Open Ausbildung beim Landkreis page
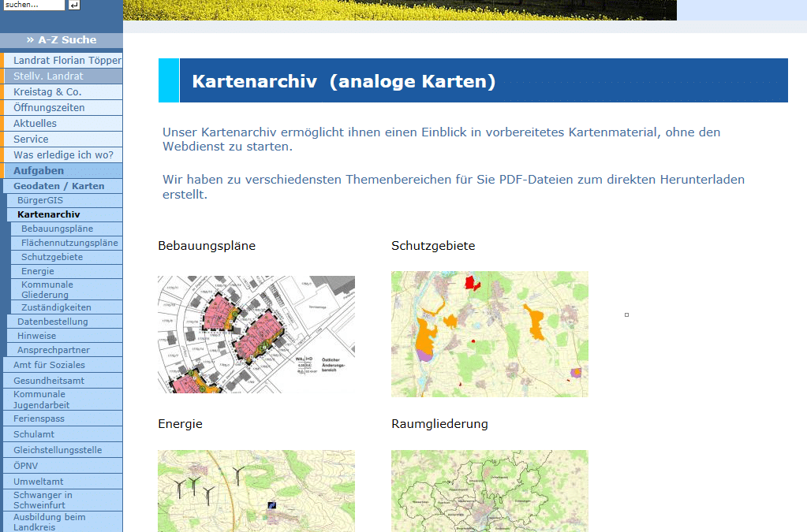The width and height of the screenshot is (807, 532). [x=63, y=522]
